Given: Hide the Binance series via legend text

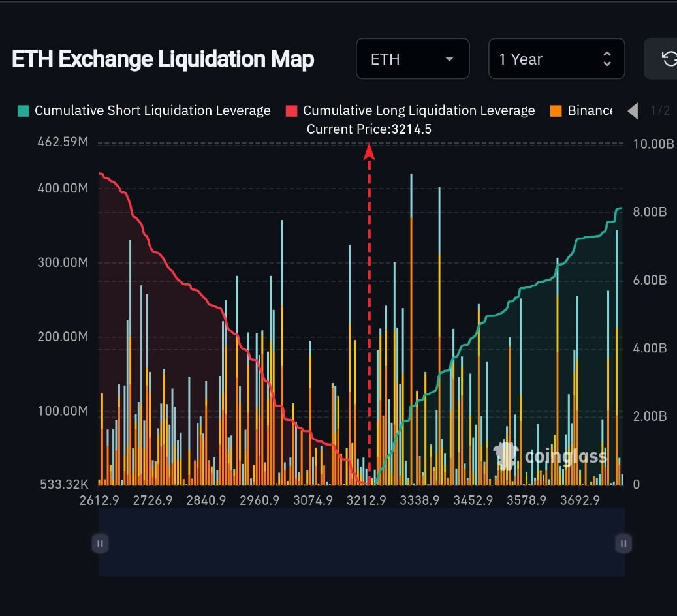Looking at the screenshot, I should [x=590, y=111].
